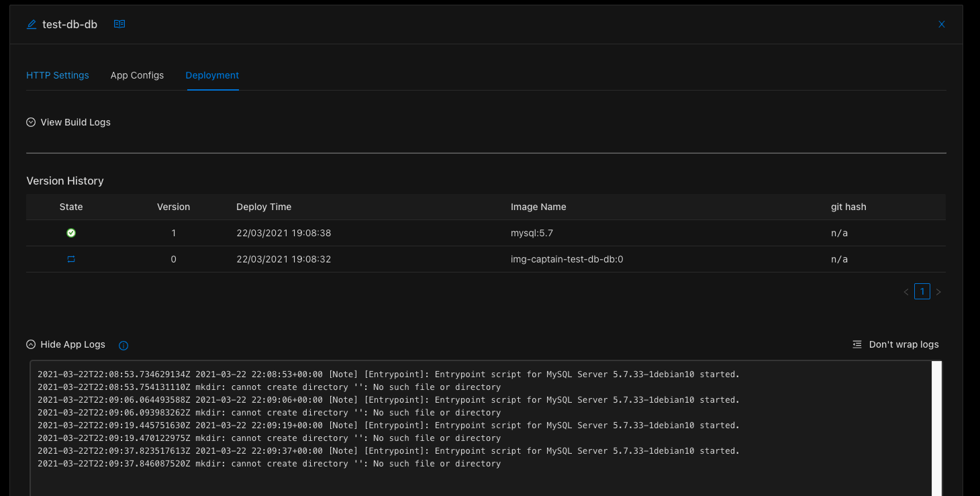Click the log line timestamped 22:08:53.734629134Z

pyautogui.click(x=389, y=375)
